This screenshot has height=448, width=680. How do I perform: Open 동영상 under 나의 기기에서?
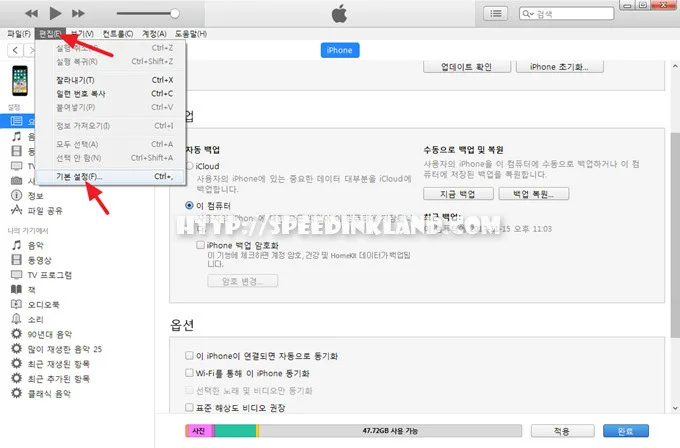click(x=39, y=260)
